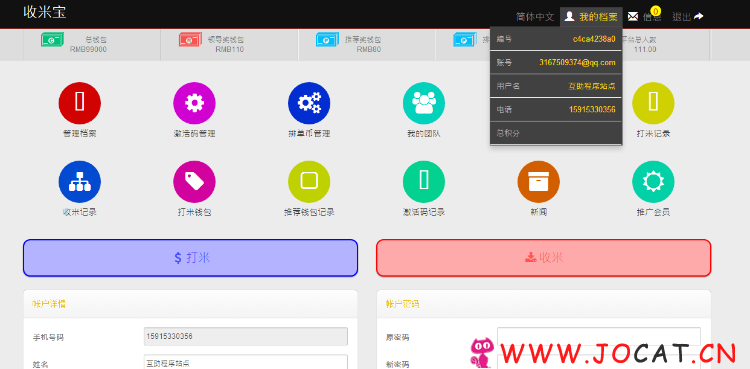Click the red 收米 button
750x369 pixels.
543,258
